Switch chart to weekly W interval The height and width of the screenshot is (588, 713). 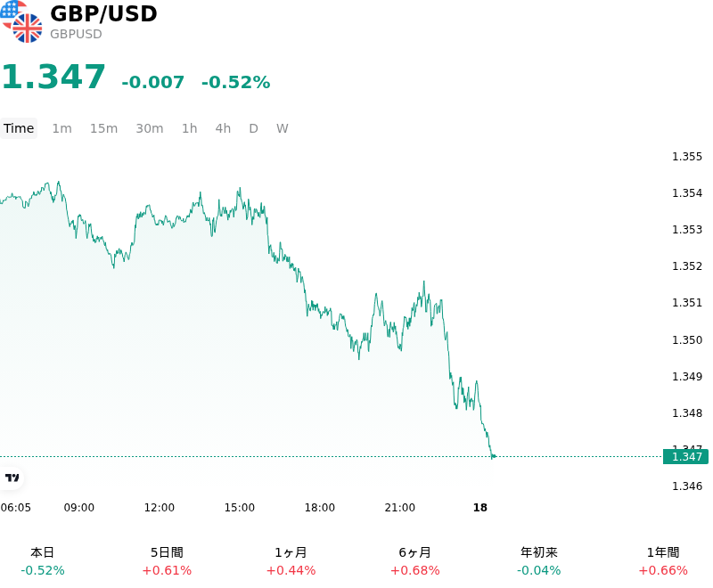point(283,128)
